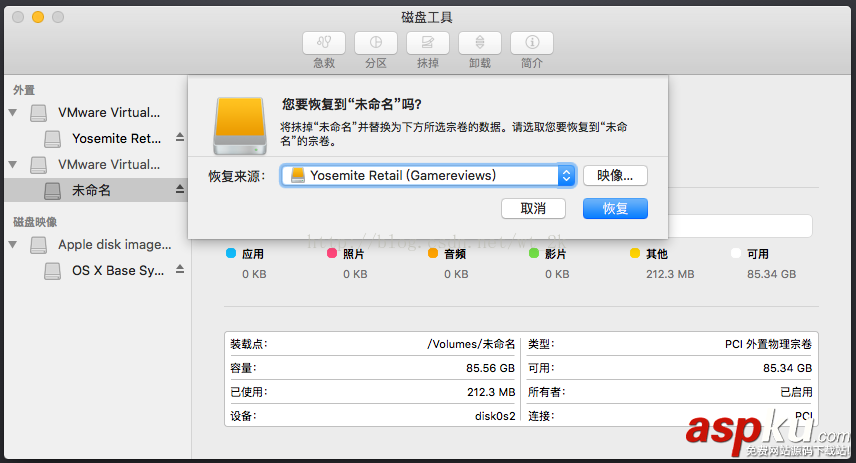Eject the OS X Base Sy... volume
Viewport: 856px width, 463px height.
click(x=180, y=270)
